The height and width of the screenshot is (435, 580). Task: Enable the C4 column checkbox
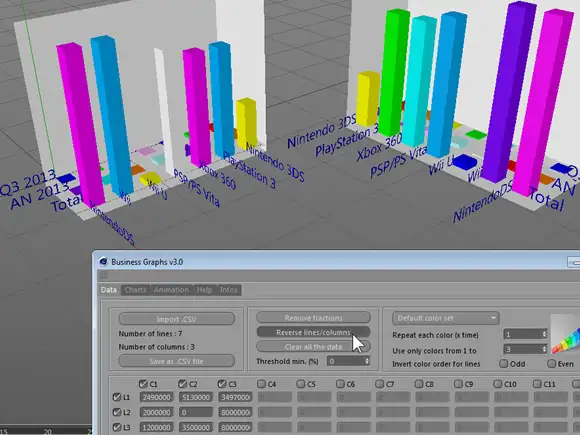[261, 384]
